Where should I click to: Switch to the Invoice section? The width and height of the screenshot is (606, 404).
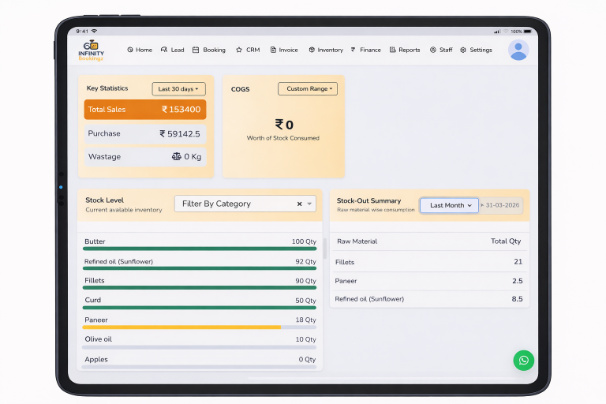tap(284, 50)
